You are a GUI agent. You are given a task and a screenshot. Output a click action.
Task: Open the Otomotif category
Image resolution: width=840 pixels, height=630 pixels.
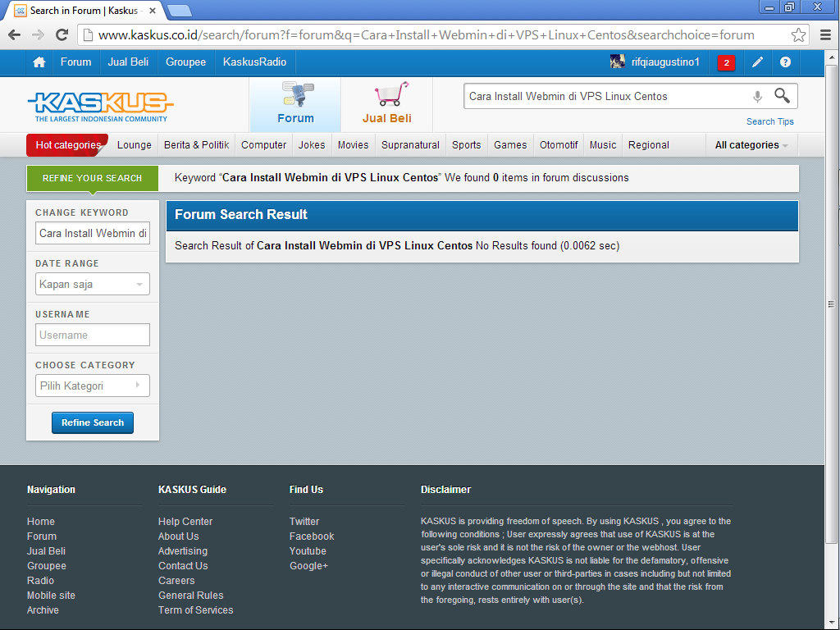559,145
